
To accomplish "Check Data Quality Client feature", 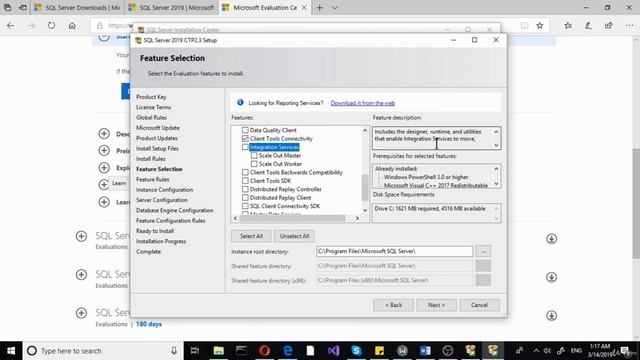I will point(245,130).
